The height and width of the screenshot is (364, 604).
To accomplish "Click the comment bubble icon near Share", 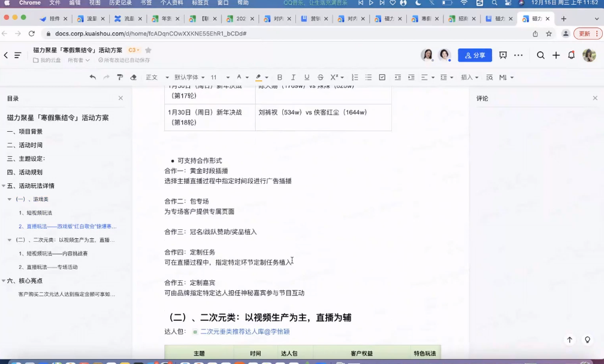I will tap(502, 55).
